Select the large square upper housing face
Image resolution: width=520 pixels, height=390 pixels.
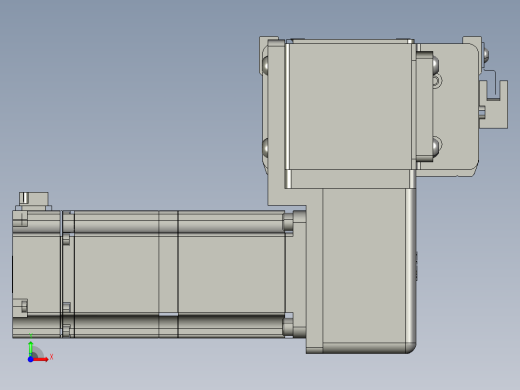[350, 106]
